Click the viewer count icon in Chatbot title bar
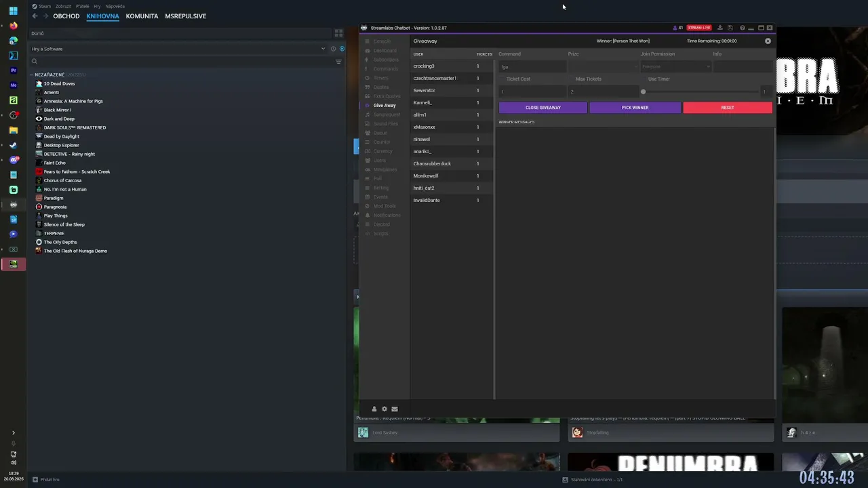 [675, 28]
